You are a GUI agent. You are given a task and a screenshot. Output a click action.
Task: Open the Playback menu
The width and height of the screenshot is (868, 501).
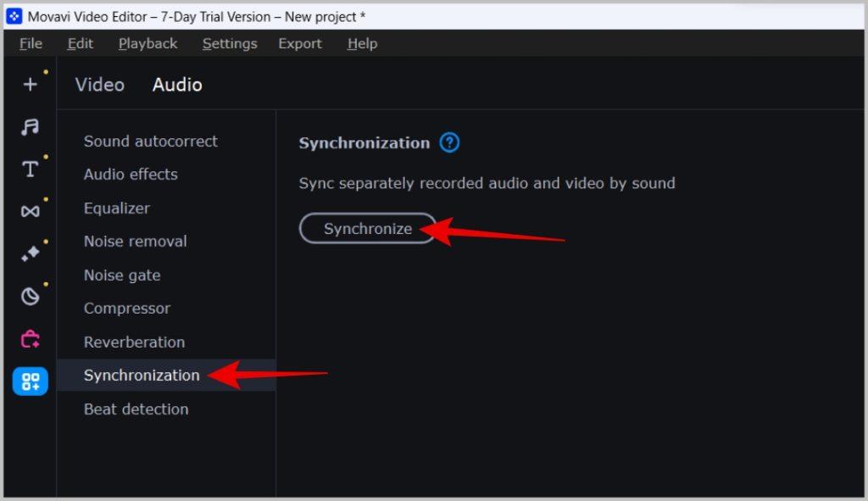pyautogui.click(x=147, y=43)
